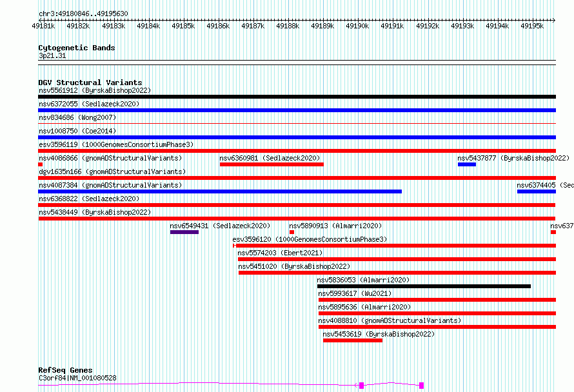574x392 pixels.
Task: Click the red nsv5438449 variant bar
Action: pos(297,219)
